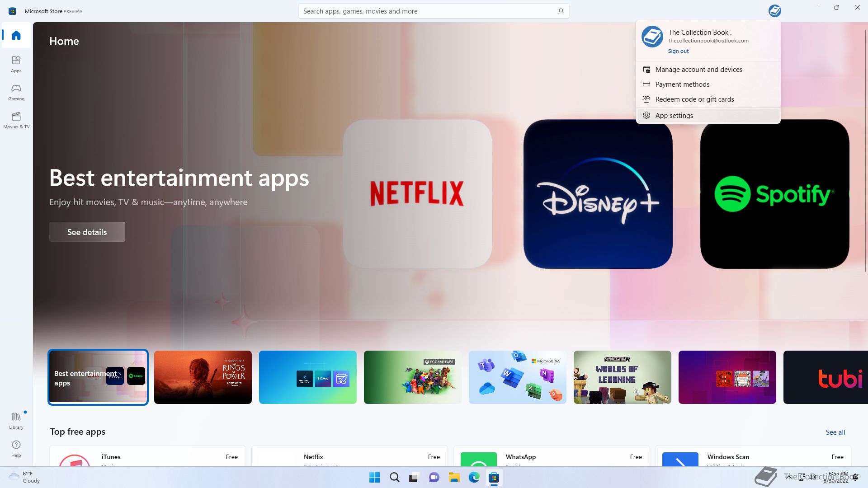Click the large account avatar in flyout
This screenshot has height=488, width=868.
tap(652, 37)
